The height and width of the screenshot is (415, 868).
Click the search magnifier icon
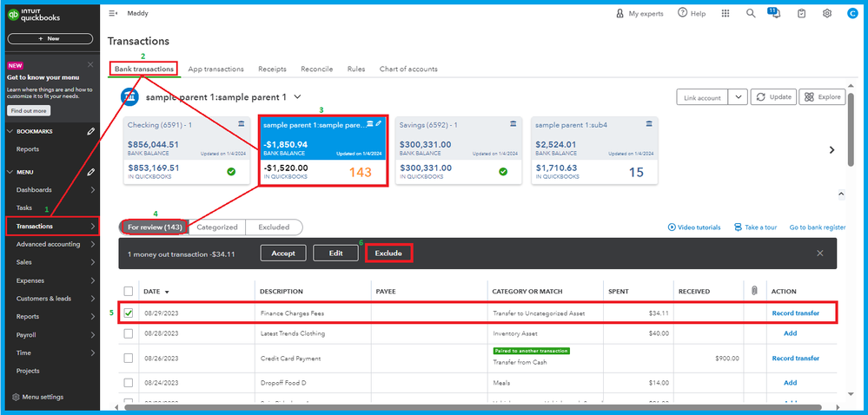751,13
